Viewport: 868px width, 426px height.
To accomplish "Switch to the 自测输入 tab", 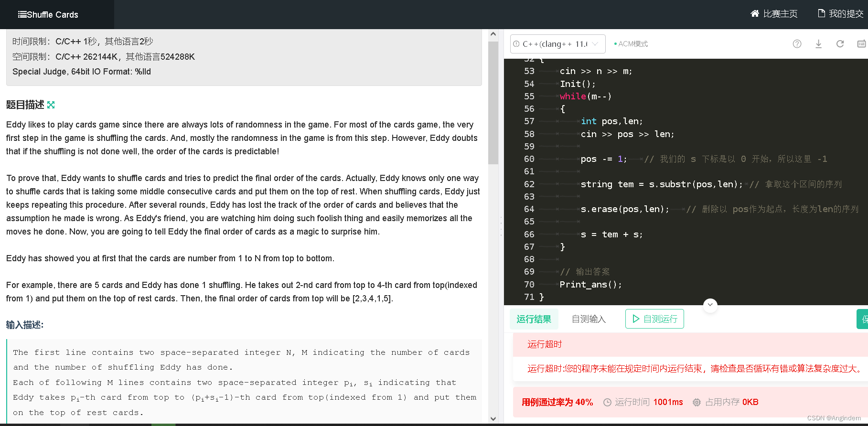I will (589, 319).
